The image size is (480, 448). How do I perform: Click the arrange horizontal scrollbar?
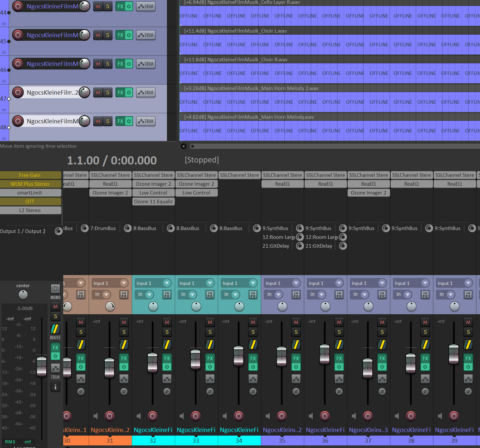(x=334, y=146)
